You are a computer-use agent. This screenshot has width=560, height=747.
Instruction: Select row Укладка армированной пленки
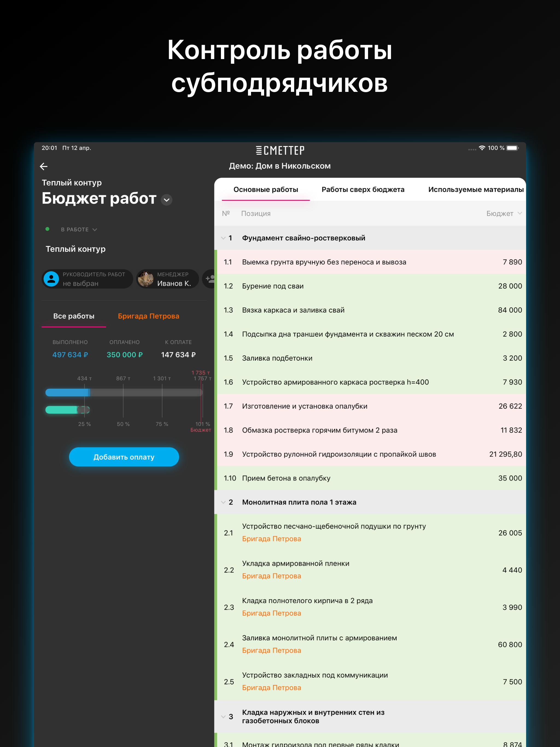(x=370, y=570)
